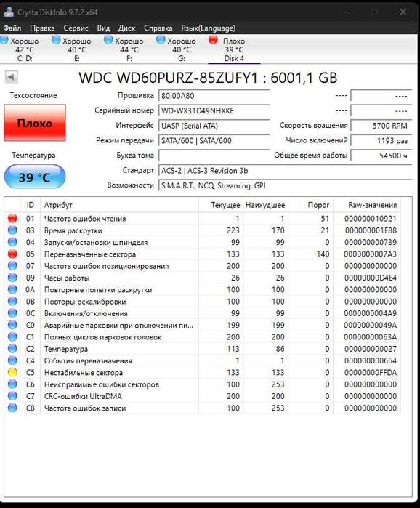Click the 5700 RPM rotation speed field
420x508 pixels.
(381, 126)
